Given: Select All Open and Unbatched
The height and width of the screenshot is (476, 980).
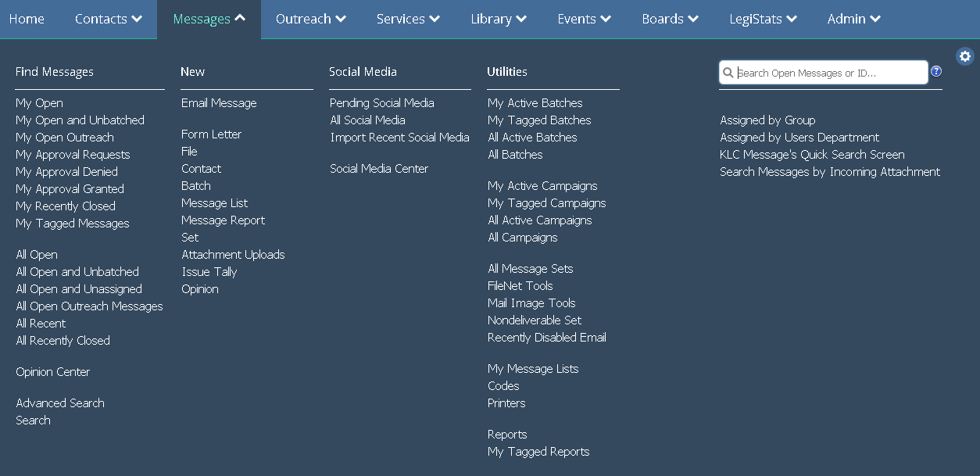Looking at the screenshot, I should (77, 271).
